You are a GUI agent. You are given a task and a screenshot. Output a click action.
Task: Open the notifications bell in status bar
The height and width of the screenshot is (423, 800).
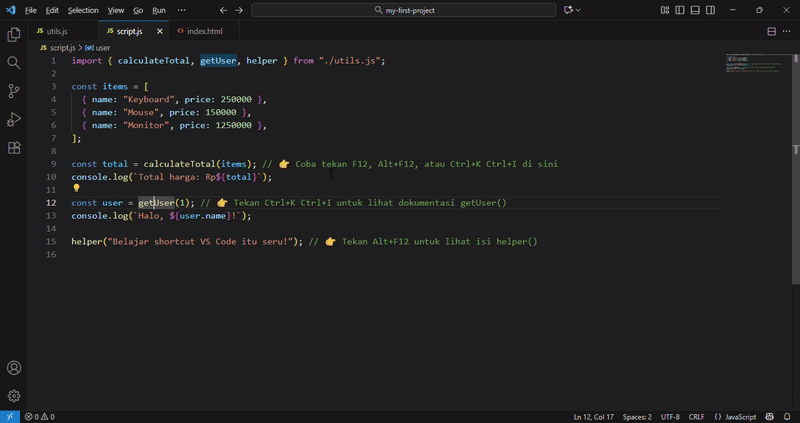tap(787, 417)
